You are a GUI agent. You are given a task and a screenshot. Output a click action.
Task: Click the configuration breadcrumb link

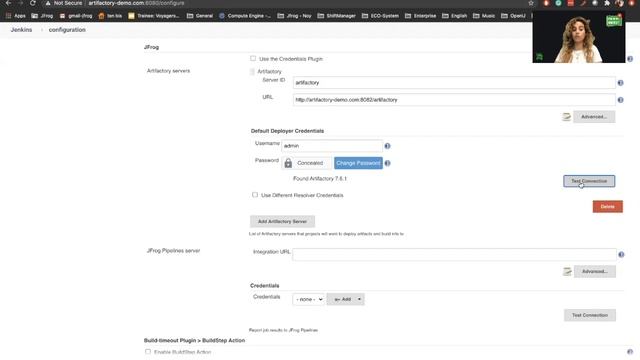point(67,30)
